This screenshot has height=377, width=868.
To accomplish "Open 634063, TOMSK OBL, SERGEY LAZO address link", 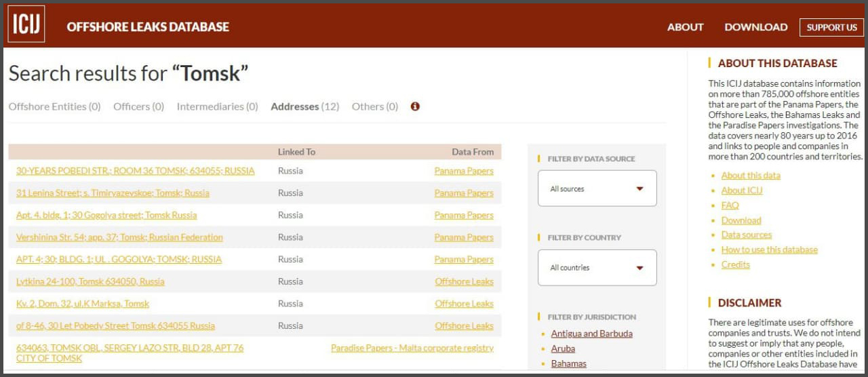I will pos(130,353).
